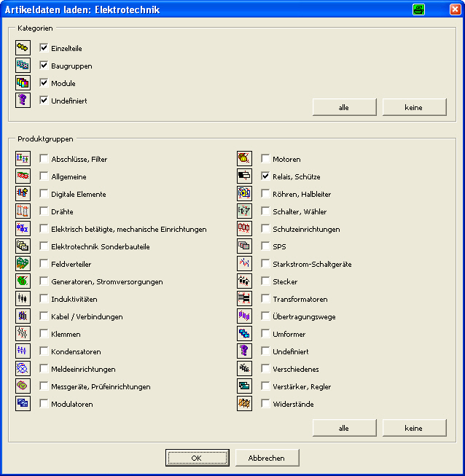The image size is (465, 476).
Task: Click the Klemmen icon
Action: tap(23, 334)
